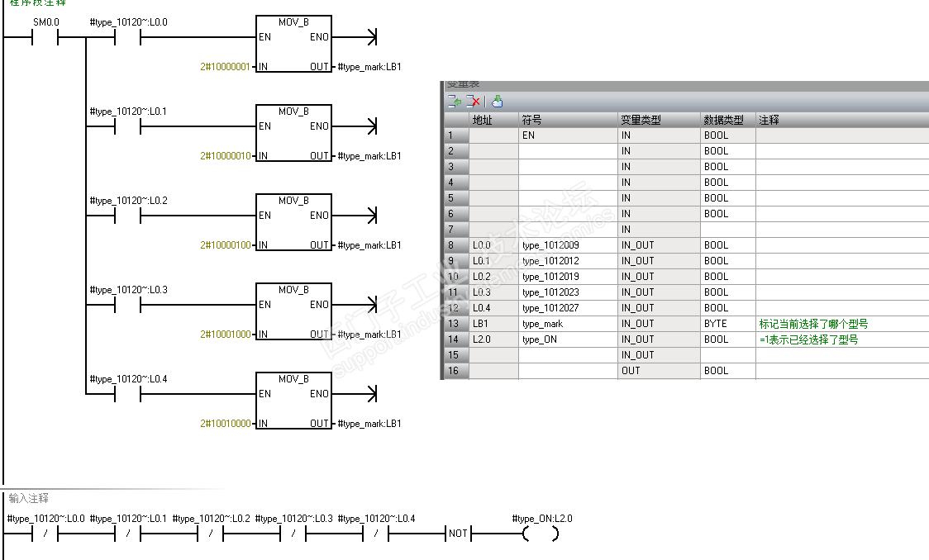The height and width of the screenshot is (560, 929).
Task: Select row number 16 in variable table
Action: (x=456, y=371)
